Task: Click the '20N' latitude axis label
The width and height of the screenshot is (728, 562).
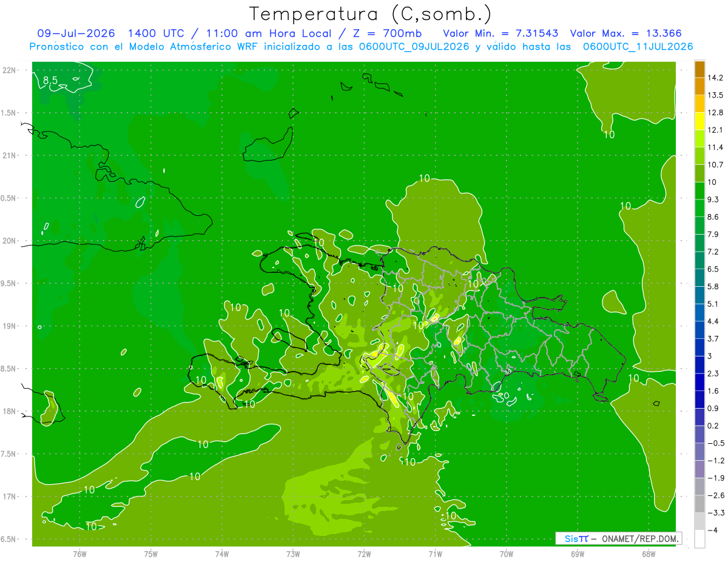Action: [10, 241]
